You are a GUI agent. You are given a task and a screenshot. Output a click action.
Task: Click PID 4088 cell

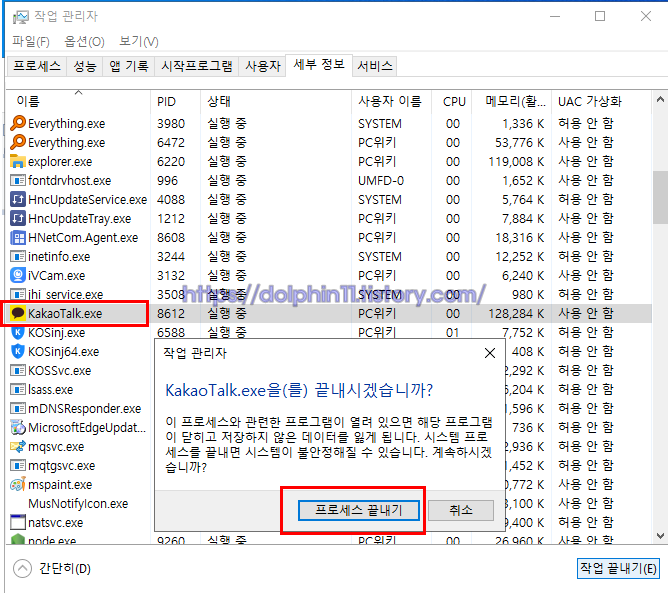tap(171, 199)
